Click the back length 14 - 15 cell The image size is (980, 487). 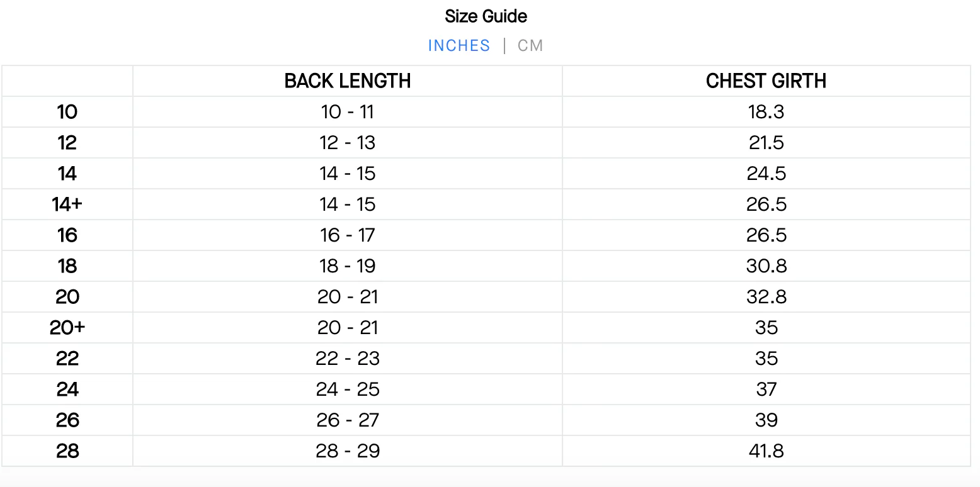348,174
